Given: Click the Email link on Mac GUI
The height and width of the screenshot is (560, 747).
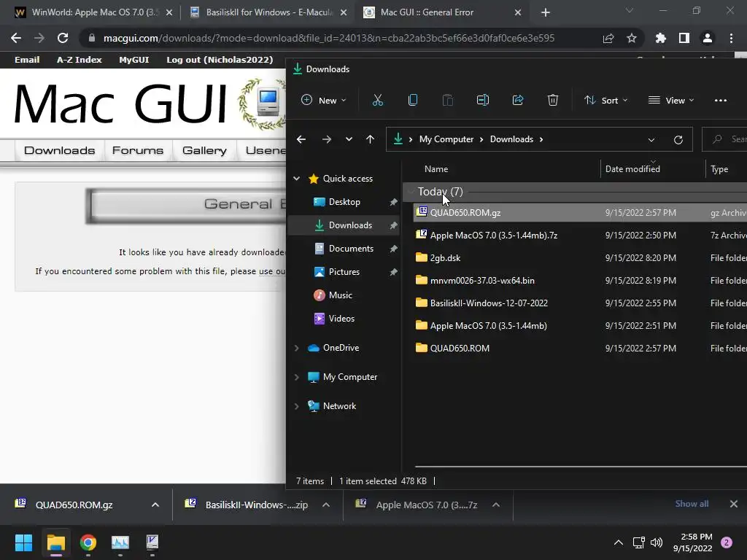Looking at the screenshot, I should (x=27, y=60).
